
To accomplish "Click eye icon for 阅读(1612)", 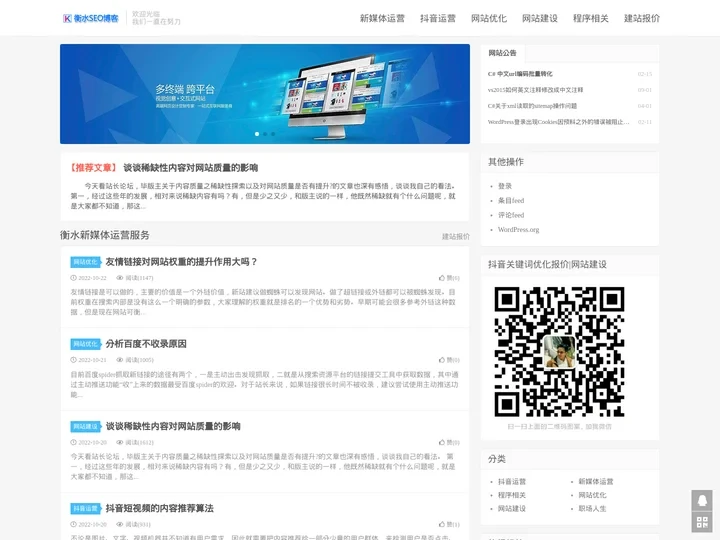I will pos(120,442).
